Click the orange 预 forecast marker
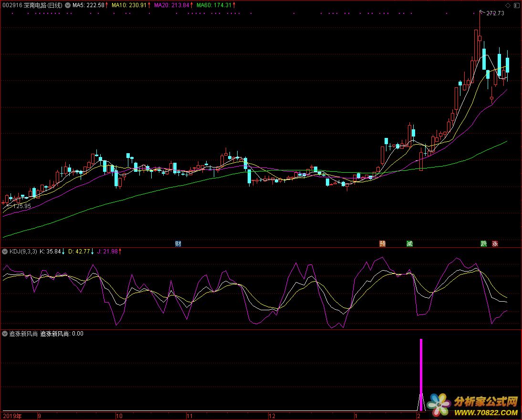Screen dimensions: 522x420 coord(382,244)
